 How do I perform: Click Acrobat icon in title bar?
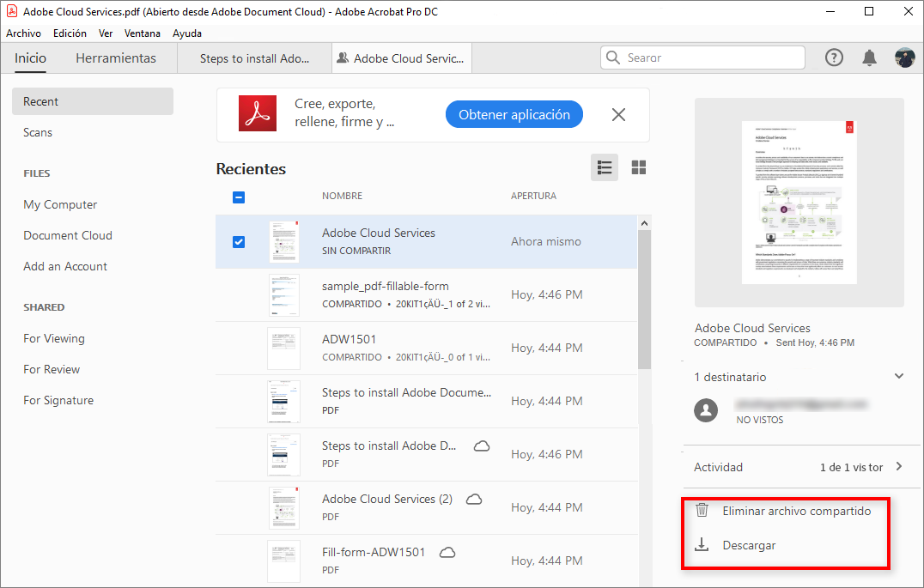pos(11,11)
